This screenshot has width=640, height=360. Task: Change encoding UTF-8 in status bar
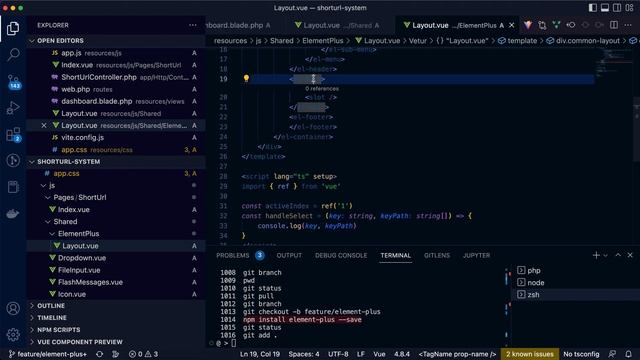point(338,354)
